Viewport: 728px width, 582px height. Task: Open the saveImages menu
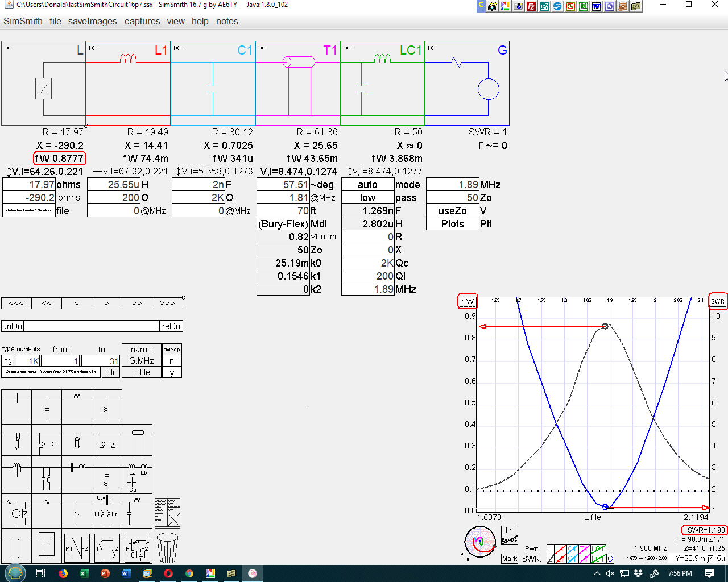point(92,21)
